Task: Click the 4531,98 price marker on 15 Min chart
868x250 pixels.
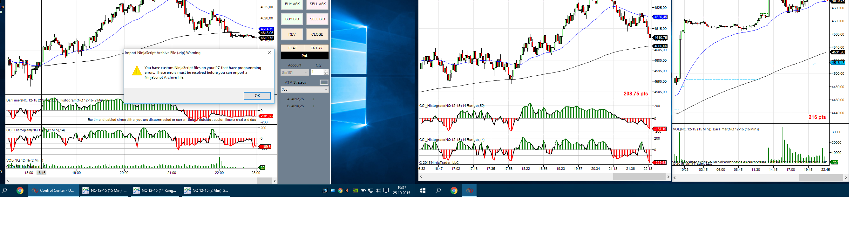Action: coord(838,52)
